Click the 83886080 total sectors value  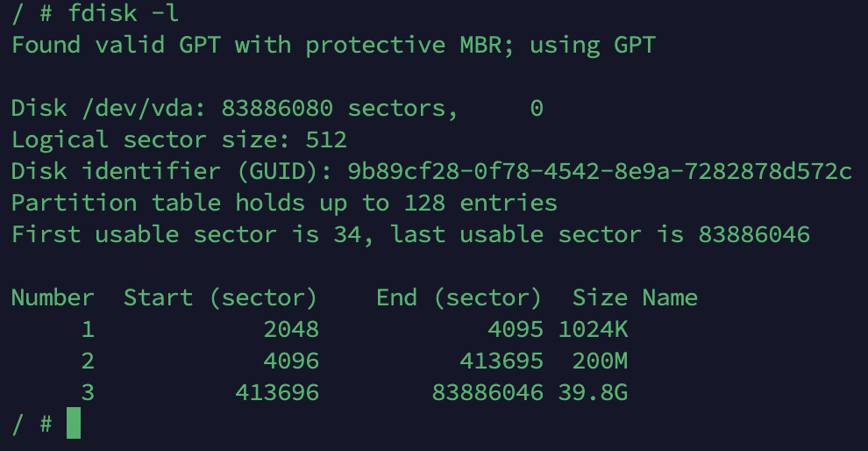[x=277, y=109]
